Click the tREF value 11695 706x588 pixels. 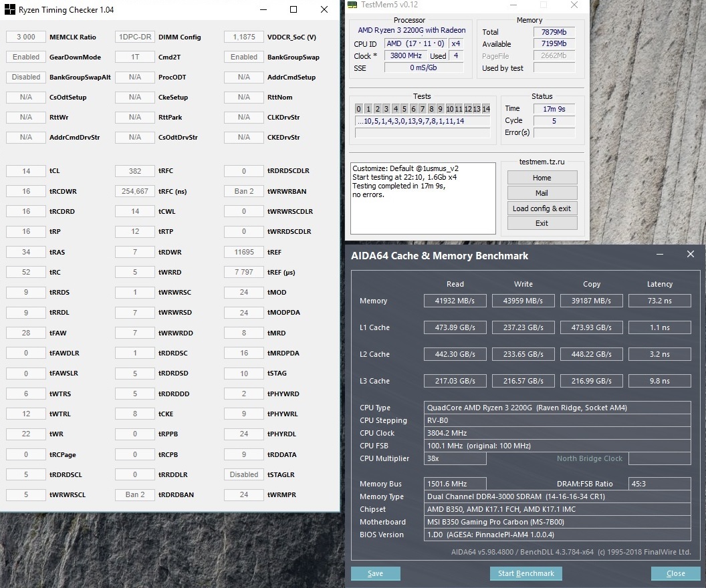pos(244,252)
